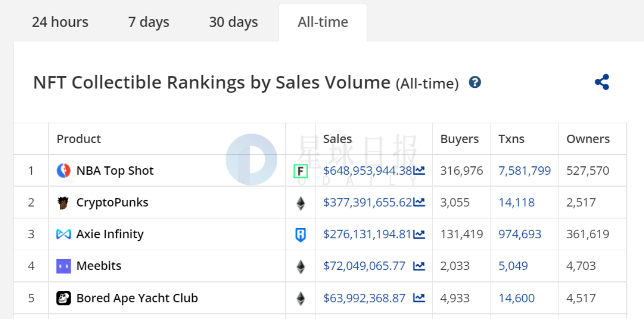This screenshot has height=319, width=644.
Task: Click the Sales column header
Action: tap(338, 139)
